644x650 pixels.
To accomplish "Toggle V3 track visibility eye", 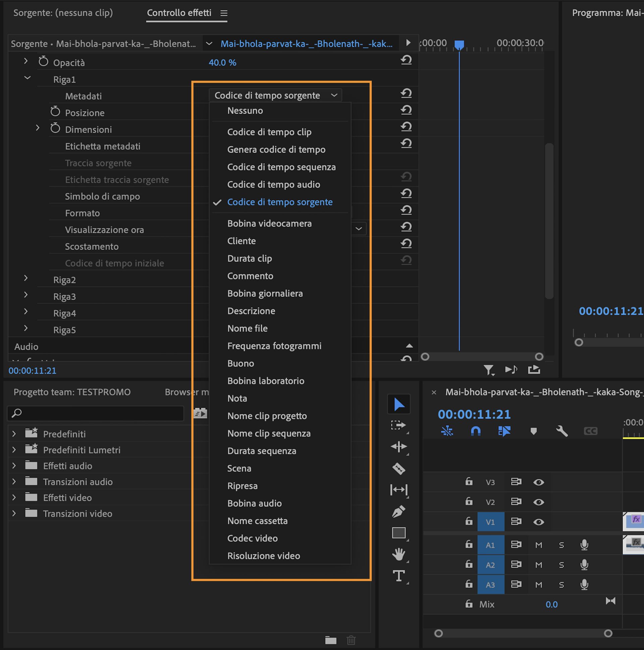I will click(538, 482).
